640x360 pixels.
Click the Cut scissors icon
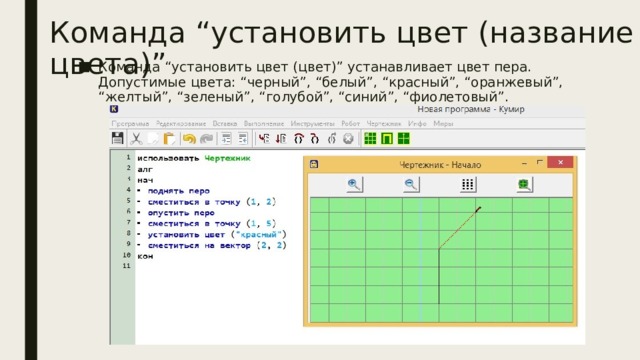[x=136, y=139]
